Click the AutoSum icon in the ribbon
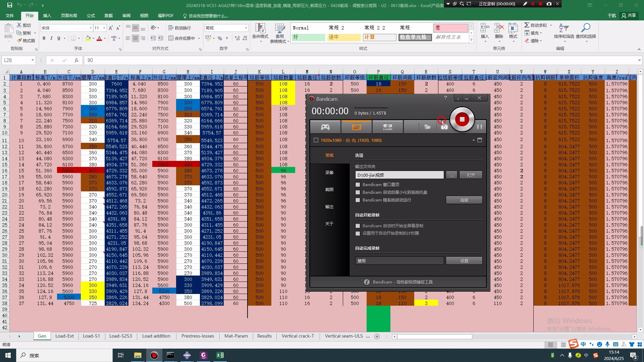Viewport: 644px width, 362px height. point(527,25)
